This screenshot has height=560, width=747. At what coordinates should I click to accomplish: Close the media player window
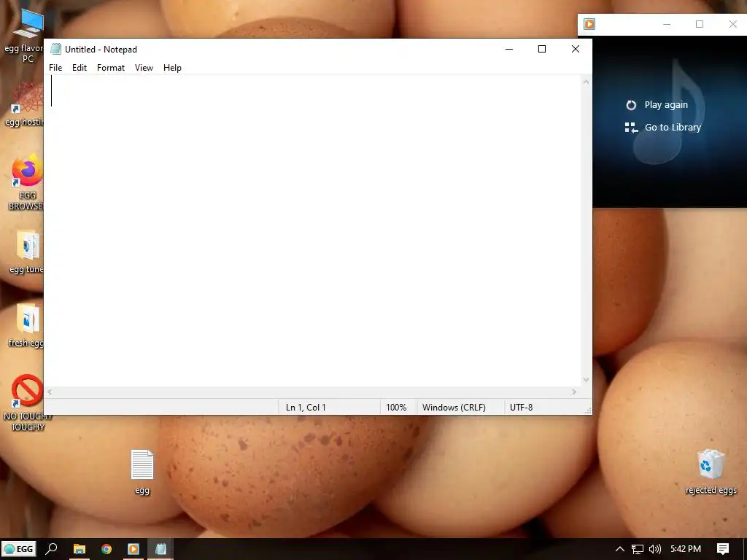732,24
